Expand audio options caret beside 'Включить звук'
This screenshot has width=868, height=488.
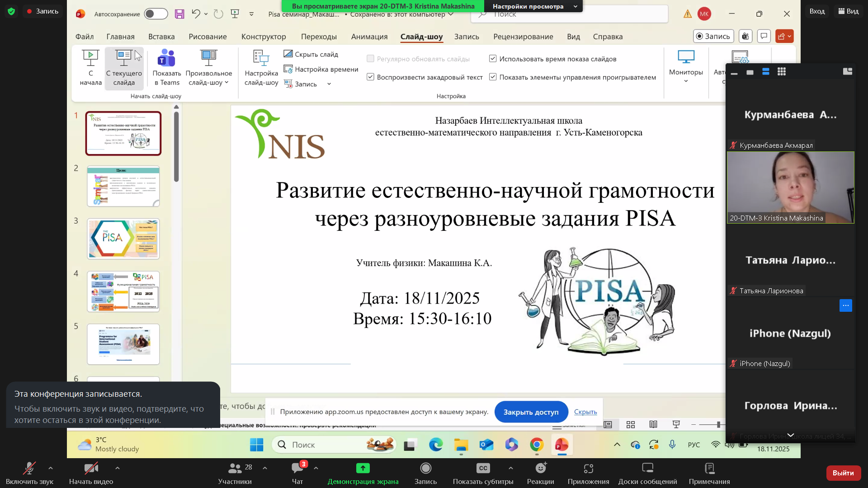(x=50, y=468)
